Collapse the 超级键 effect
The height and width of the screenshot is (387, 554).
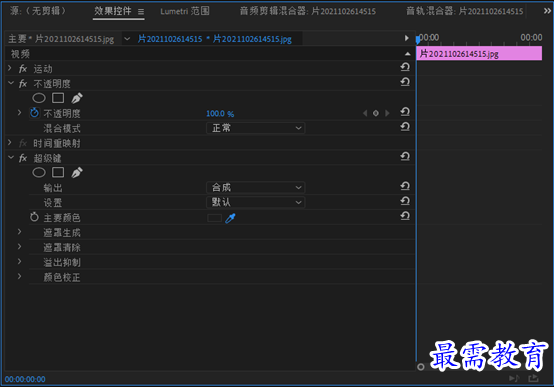[11, 157]
